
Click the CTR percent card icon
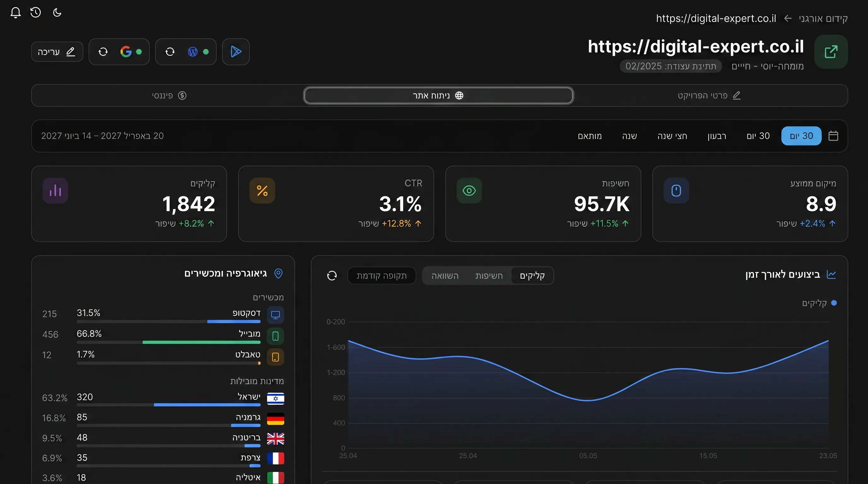(x=262, y=191)
